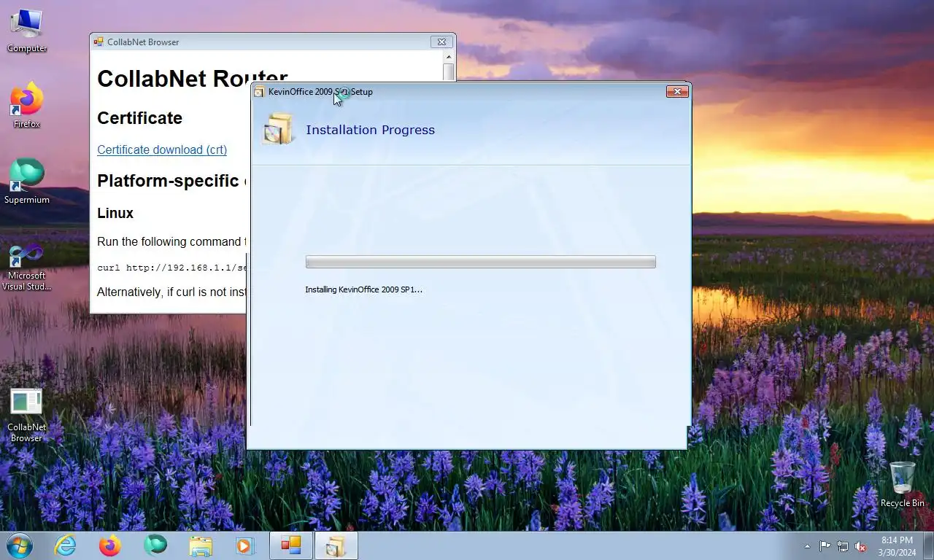Click the clock showing 8:14 PM
Image resolution: width=934 pixels, height=560 pixels.
897,546
